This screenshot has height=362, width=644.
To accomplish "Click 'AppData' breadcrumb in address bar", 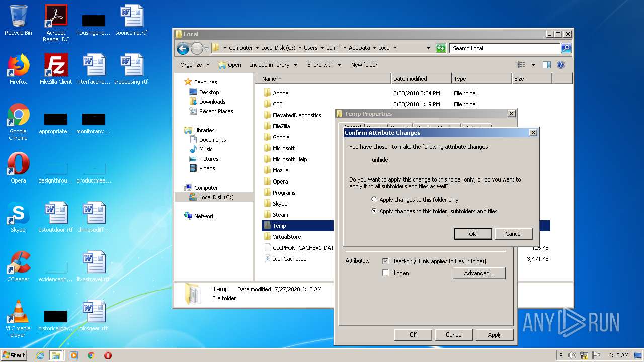I will pyautogui.click(x=359, y=48).
